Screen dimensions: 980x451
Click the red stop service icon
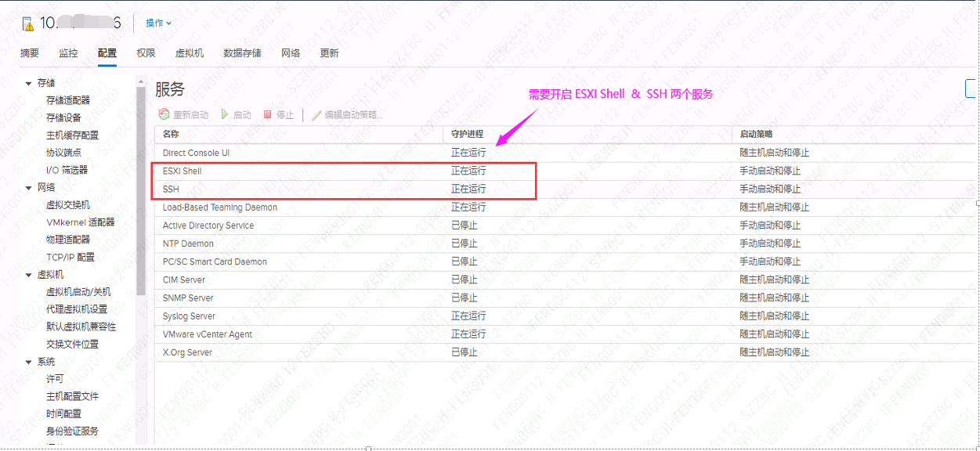point(267,114)
